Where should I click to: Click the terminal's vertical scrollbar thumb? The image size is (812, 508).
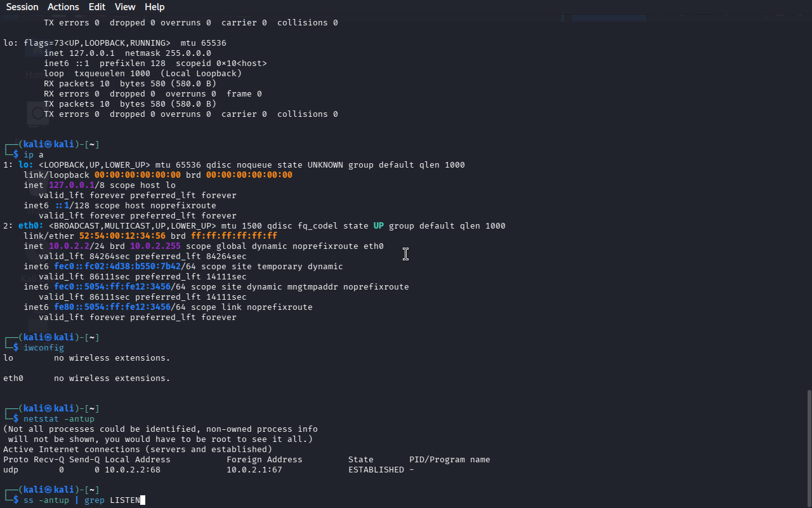808,448
